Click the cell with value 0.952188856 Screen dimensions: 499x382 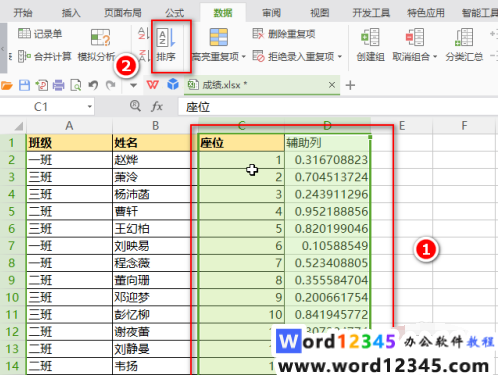[327, 211]
